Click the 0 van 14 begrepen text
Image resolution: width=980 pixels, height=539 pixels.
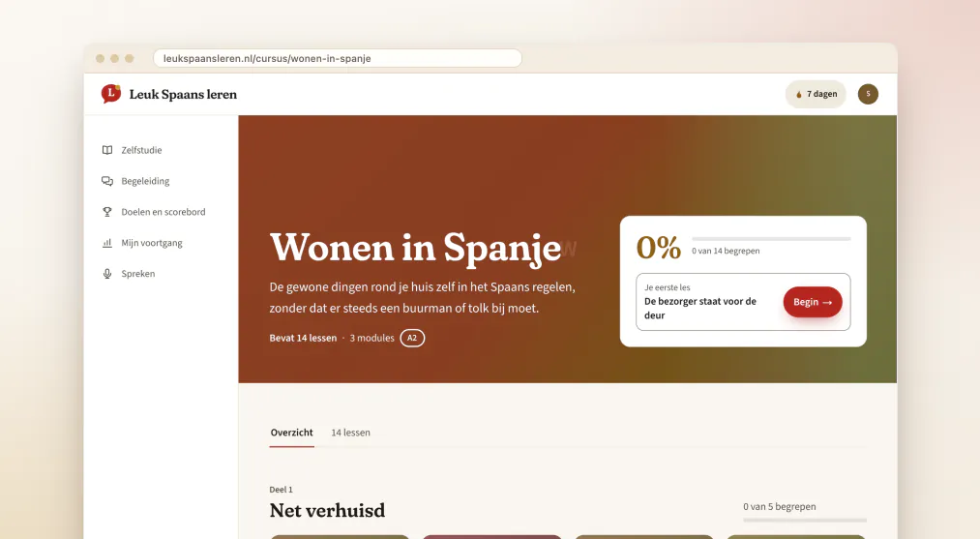(726, 251)
